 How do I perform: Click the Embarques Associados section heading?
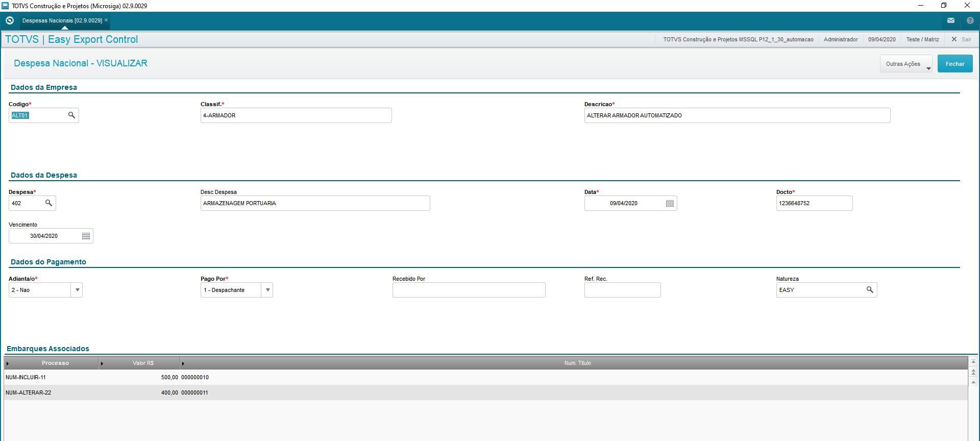pos(48,349)
